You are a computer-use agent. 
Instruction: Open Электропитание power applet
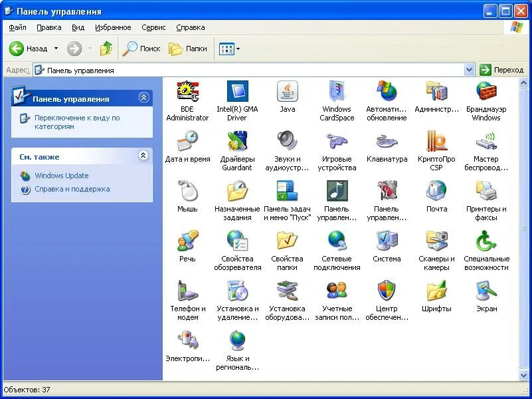[187, 340]
